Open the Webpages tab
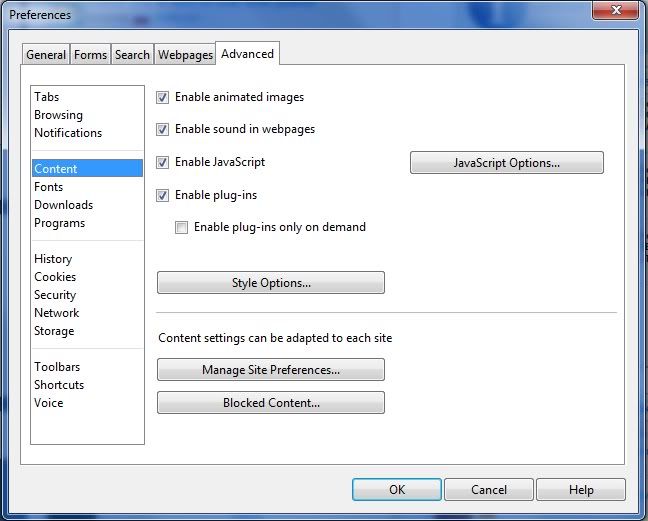Screen dimensions: 648x521 pos(185,55)
